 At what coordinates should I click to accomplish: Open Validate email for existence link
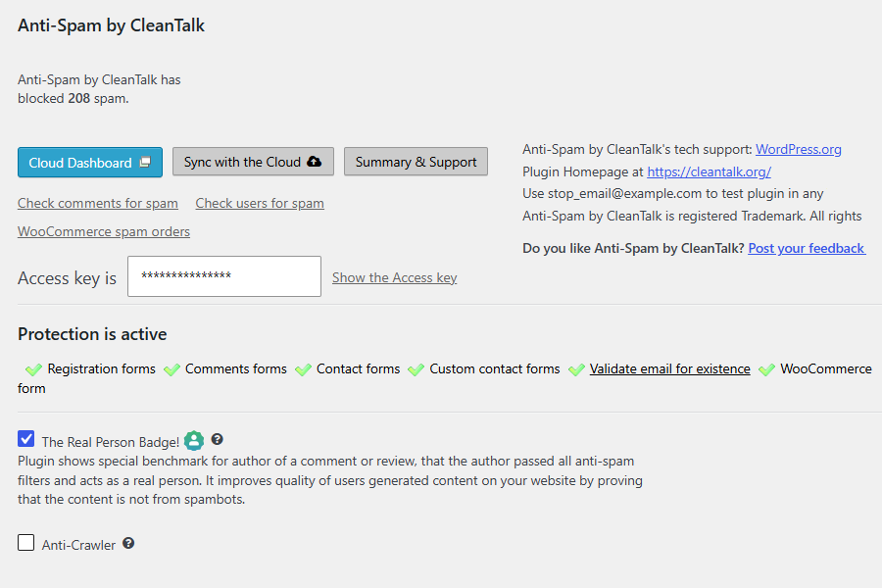click(x=670, y=368)
